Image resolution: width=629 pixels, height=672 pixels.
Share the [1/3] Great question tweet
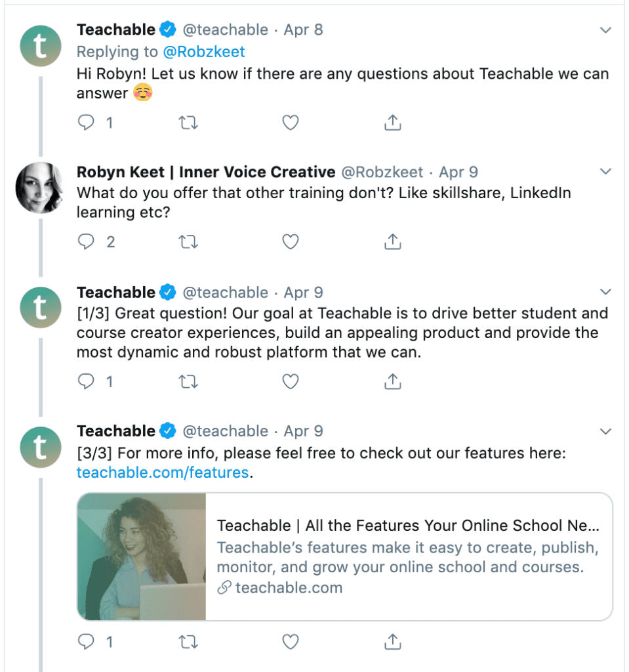point(392,381)
